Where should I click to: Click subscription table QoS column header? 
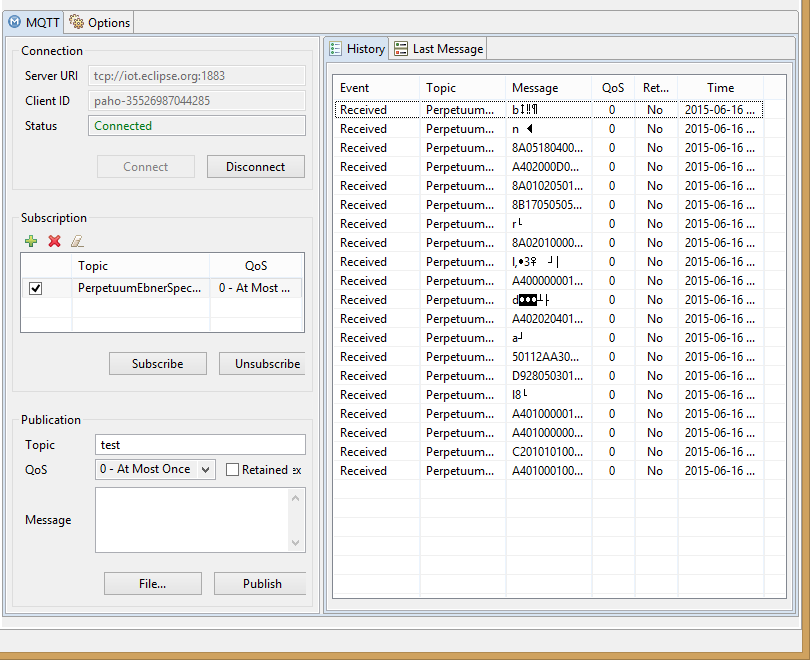tap(256, 266)
